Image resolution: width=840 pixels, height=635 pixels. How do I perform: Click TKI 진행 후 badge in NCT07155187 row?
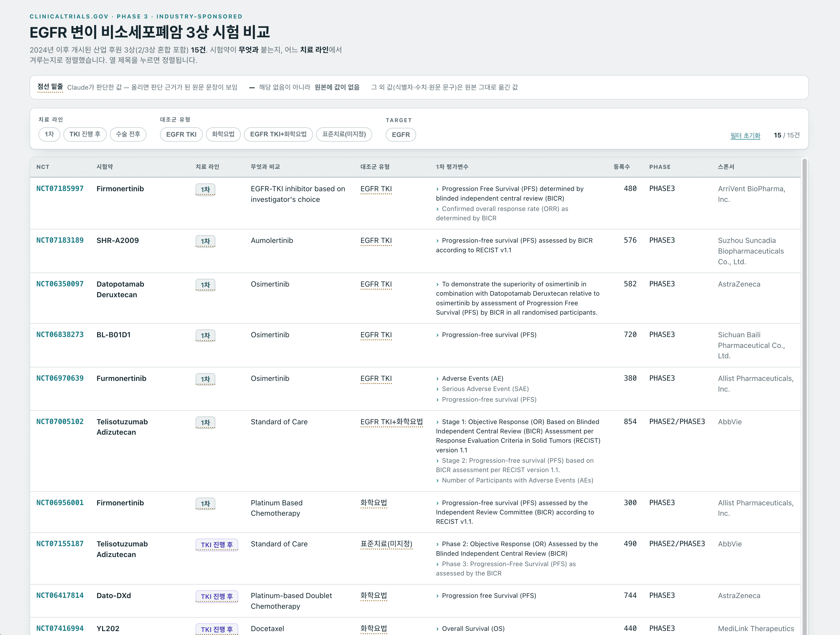(217, 545)
